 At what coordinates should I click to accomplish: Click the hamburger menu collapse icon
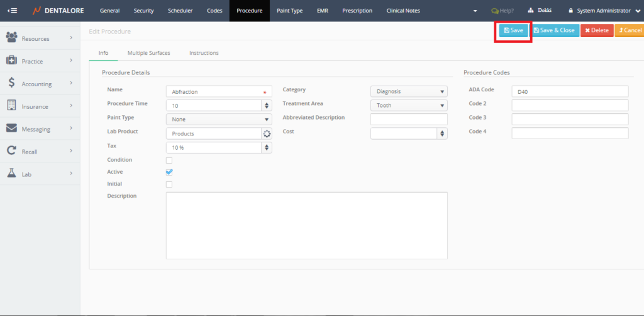point(12,11)
